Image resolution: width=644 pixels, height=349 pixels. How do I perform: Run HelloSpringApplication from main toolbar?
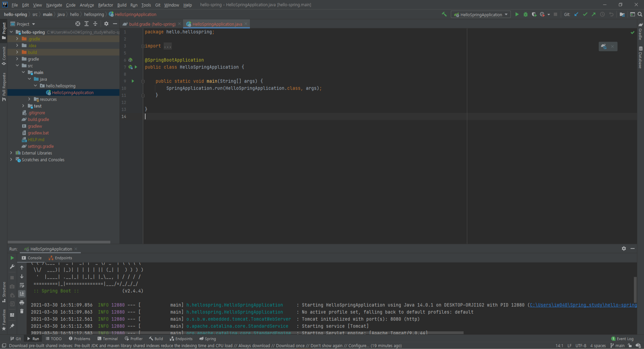pyautogui.click(x=517, y=14)
